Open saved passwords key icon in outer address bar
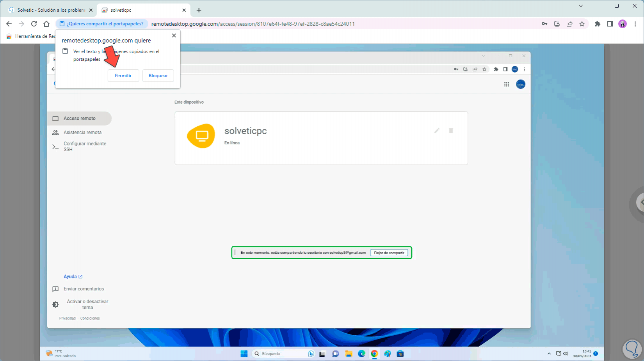 click(x=544, y=24)
